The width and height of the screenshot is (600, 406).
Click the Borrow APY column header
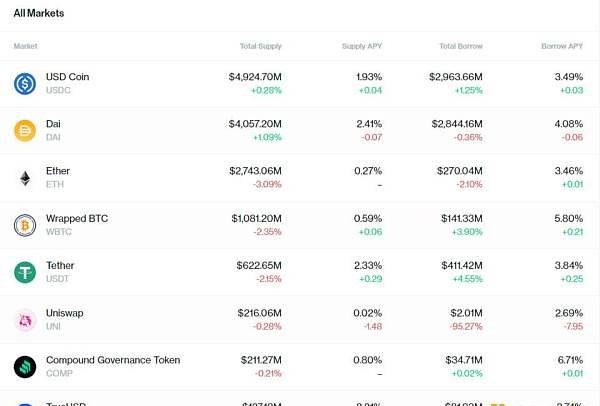pyautogui.click(x=562, y=46)
